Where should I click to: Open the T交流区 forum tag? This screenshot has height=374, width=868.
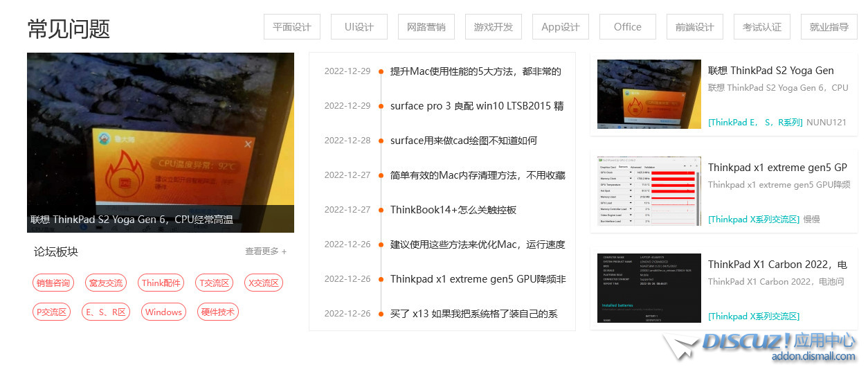point(215,283)
